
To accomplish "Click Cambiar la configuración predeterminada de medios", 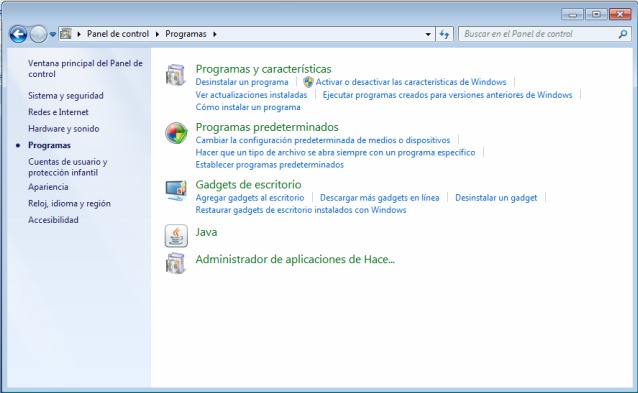I will (x=323, y=140).
